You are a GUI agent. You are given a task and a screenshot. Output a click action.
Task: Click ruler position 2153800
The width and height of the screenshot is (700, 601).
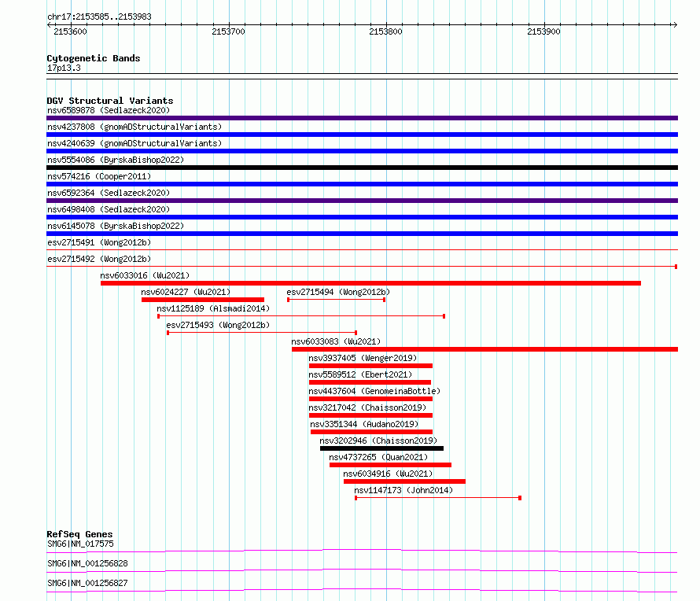pos(385,31)
